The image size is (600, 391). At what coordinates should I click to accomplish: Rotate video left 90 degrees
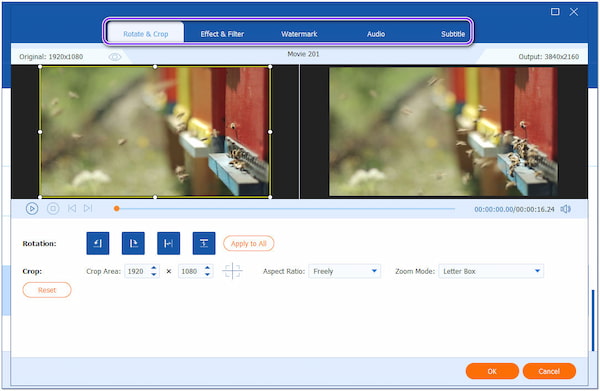tap(98, 243)
